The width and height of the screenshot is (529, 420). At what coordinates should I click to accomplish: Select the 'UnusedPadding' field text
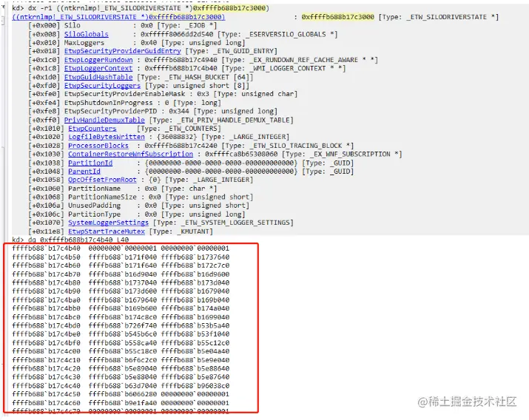pos(94,206)
